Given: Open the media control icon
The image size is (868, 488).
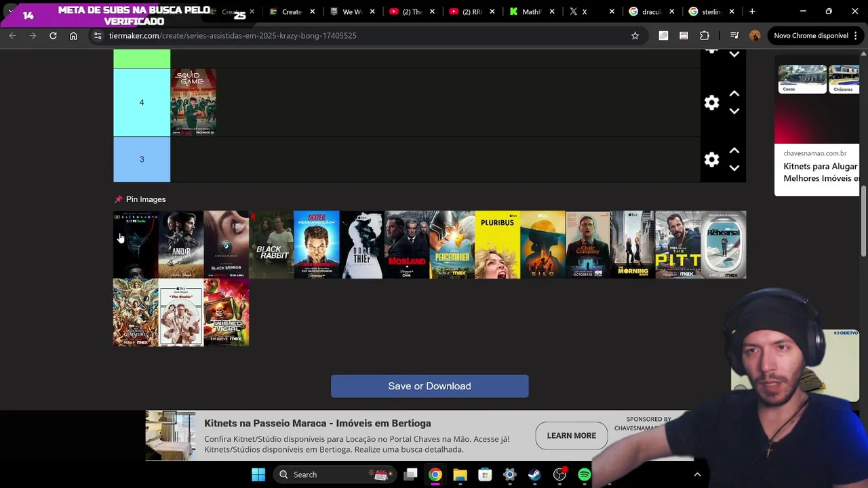Looking at the screenshot, I should 734,35.
